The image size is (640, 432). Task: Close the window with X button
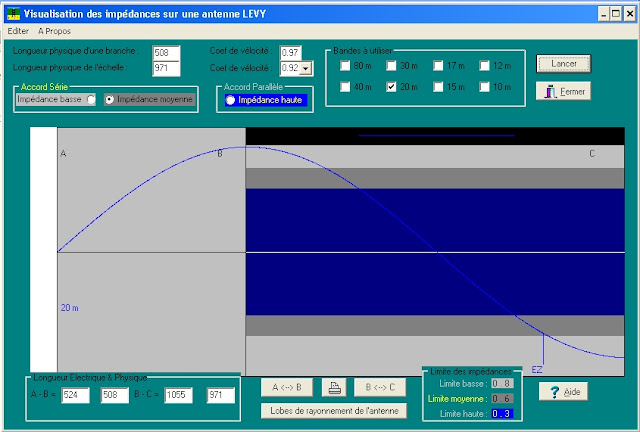[x=630, y=14]
